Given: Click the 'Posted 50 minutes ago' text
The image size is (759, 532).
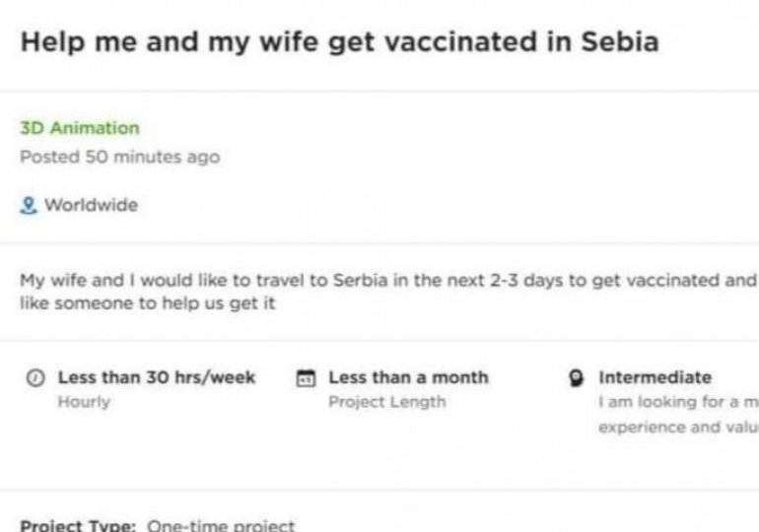Looking at the screenshot, I should (x=120, y=157).
